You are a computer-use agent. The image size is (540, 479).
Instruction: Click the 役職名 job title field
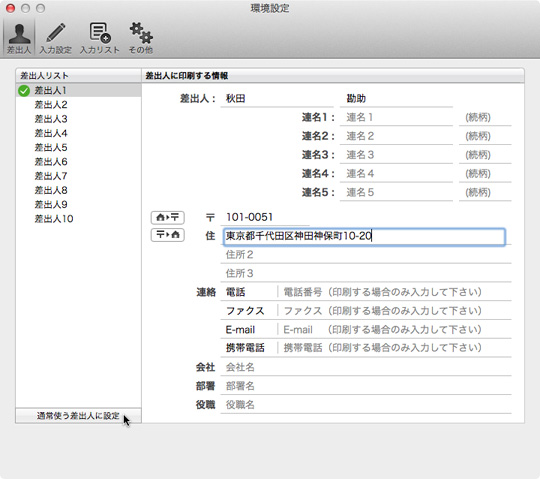click(366, 405)
